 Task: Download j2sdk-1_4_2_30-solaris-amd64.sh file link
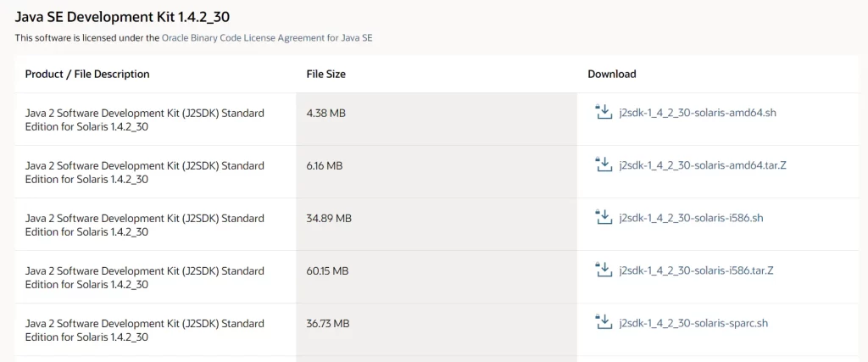(x=698, y=113)
